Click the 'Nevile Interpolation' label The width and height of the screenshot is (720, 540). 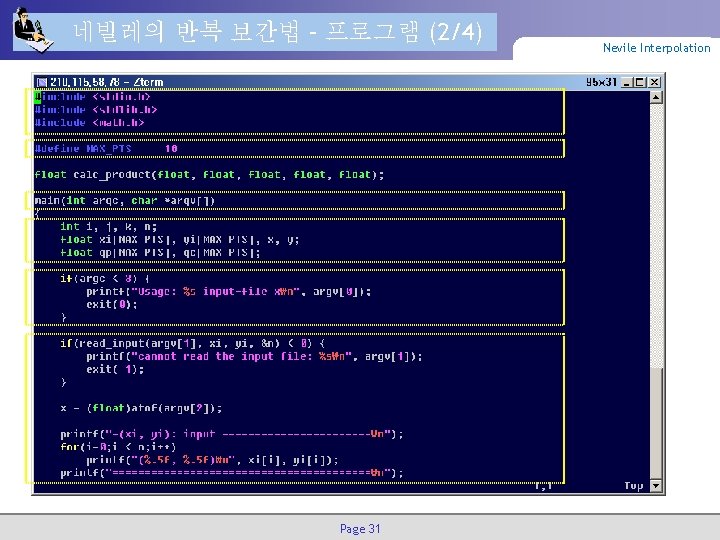[x=656, y=48]
